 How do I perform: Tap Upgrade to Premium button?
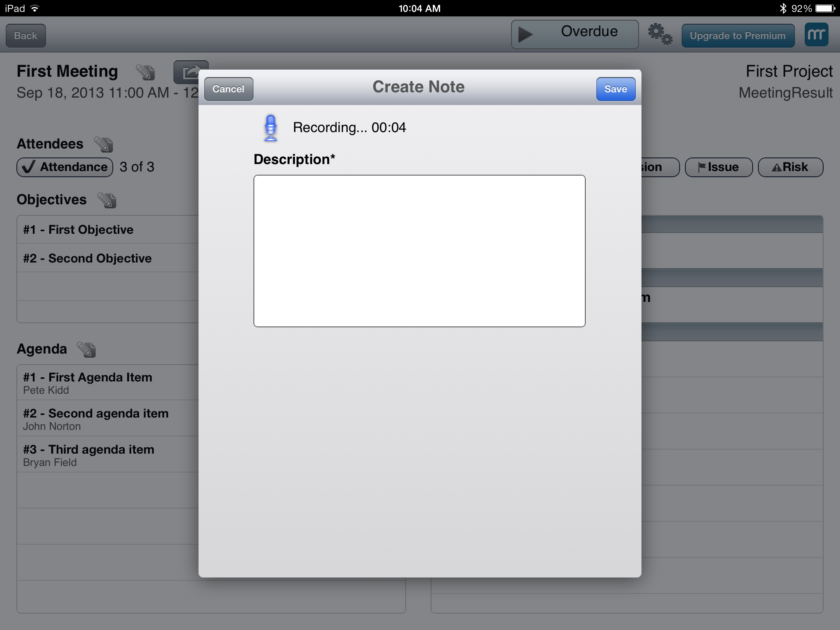(737, 36)
